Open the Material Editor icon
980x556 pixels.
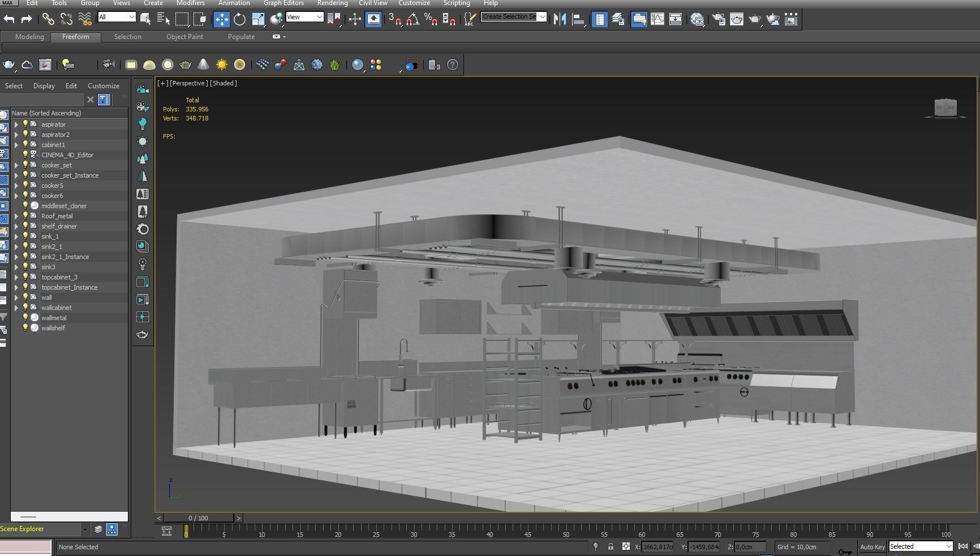tap(697, 19)
